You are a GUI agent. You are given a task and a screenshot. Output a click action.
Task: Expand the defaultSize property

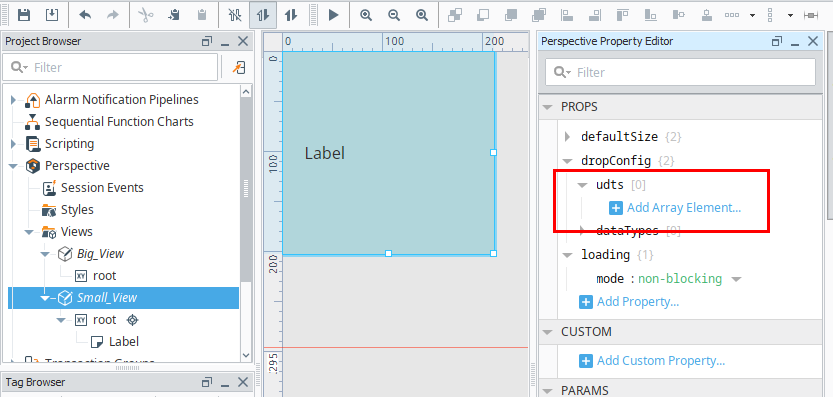567,137
